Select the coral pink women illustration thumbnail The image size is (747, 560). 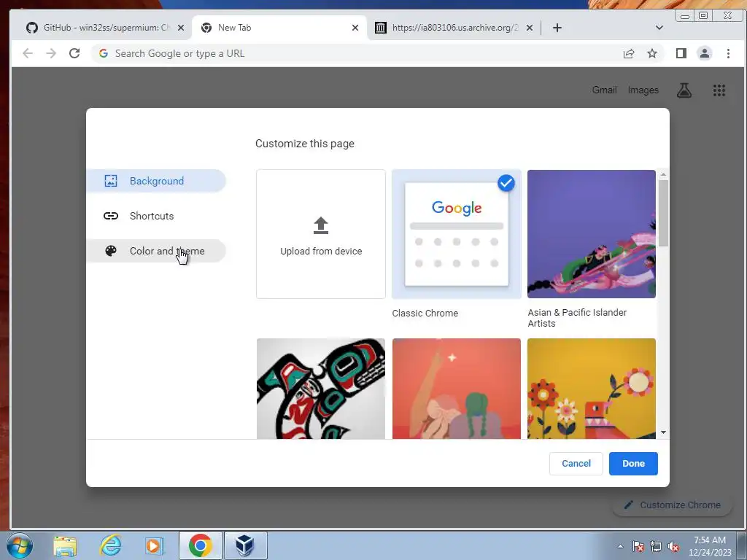coord(457,389)
